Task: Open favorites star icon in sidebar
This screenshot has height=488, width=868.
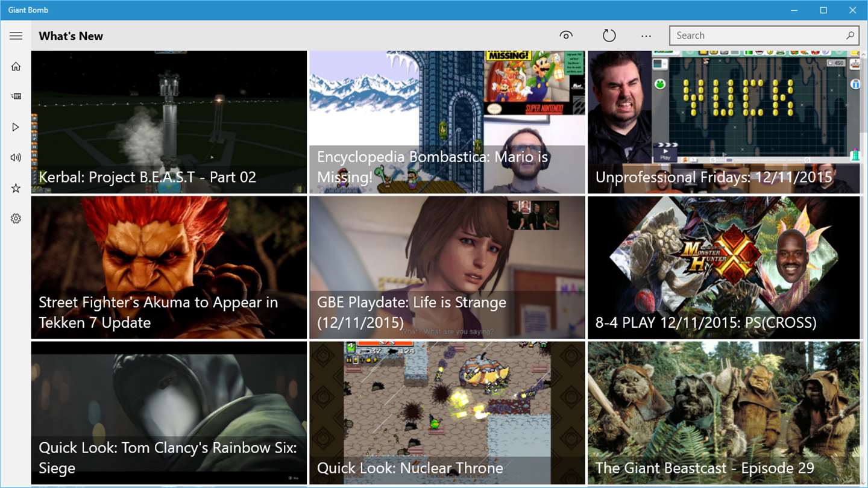Action: point(16,189)
